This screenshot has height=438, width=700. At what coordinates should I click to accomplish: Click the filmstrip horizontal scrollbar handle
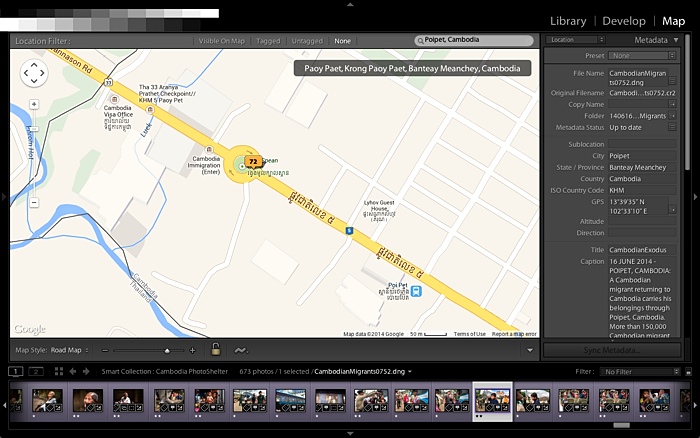coord(621,425)
